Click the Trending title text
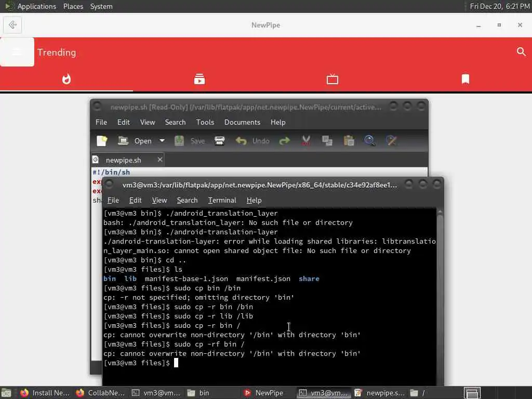 [57, 52]
